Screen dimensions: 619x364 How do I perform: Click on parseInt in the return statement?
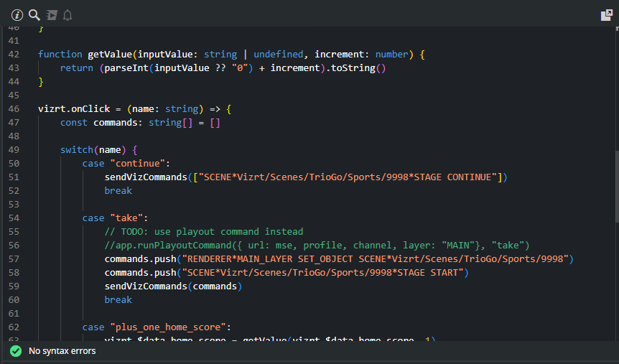point(125,67)
